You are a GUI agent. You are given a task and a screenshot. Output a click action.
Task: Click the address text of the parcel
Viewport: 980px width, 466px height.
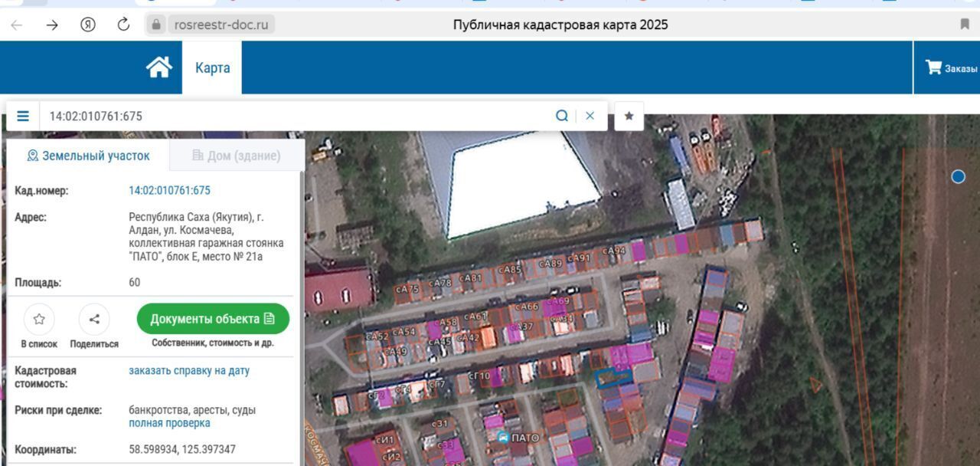pos(206,237)
